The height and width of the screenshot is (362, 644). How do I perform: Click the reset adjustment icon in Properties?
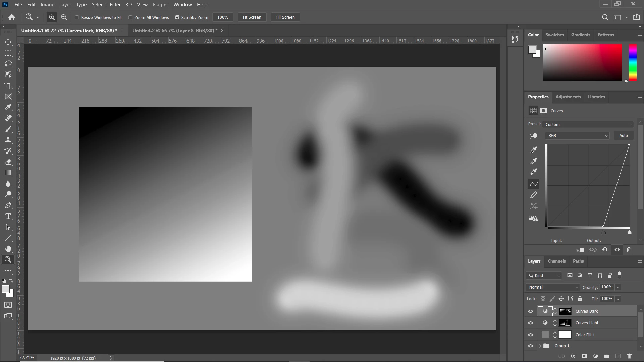605,250
